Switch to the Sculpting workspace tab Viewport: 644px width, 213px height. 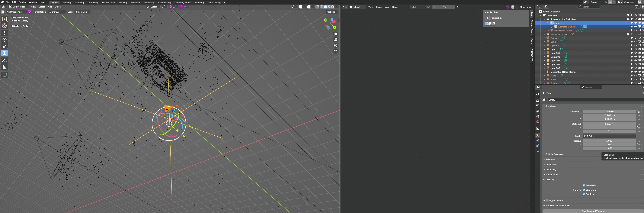coord(79,3)
